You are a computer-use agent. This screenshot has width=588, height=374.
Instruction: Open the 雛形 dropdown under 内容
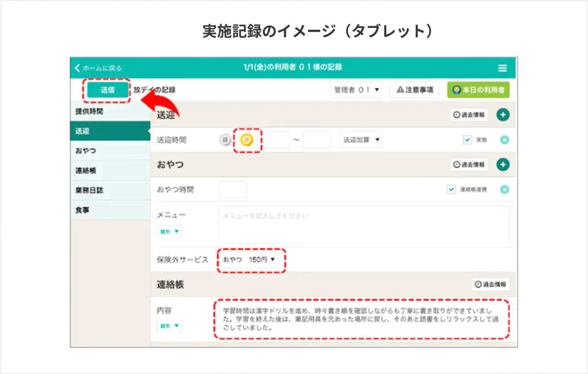(169, 326)
